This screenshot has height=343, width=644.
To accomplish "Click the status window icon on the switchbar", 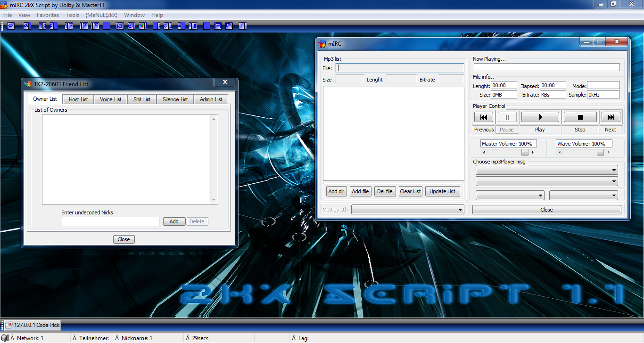I will coord(8,325).
